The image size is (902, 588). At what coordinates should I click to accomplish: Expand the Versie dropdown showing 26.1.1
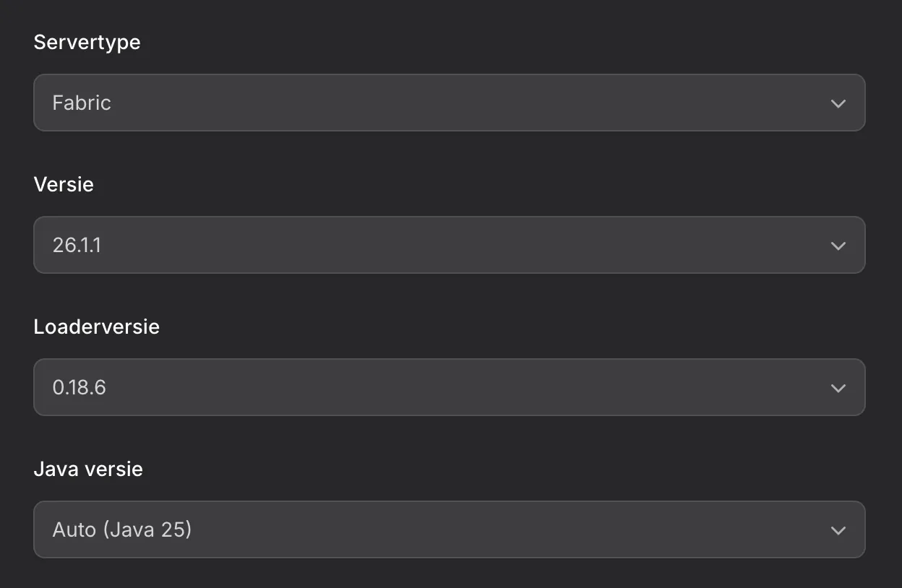(x=449, y=245)
